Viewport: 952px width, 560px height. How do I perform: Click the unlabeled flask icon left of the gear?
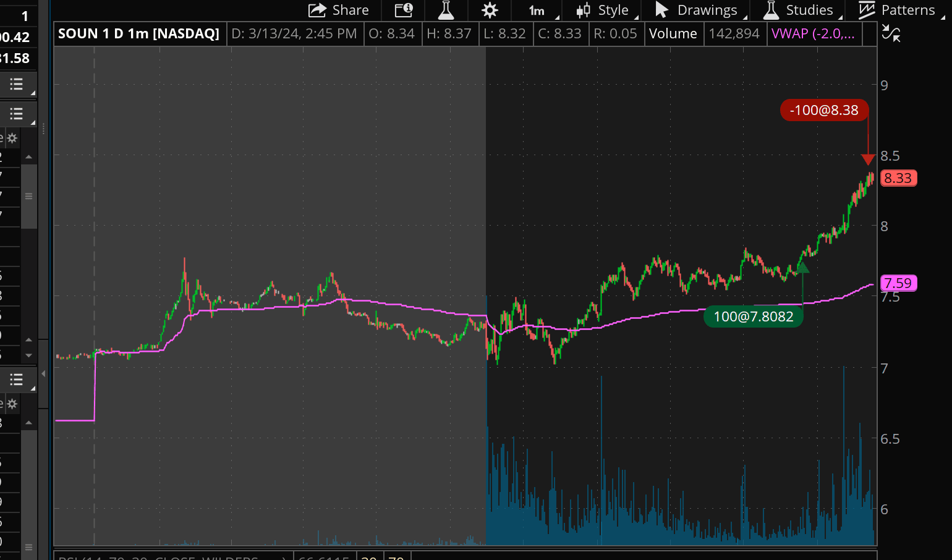[x=446, y=10]
